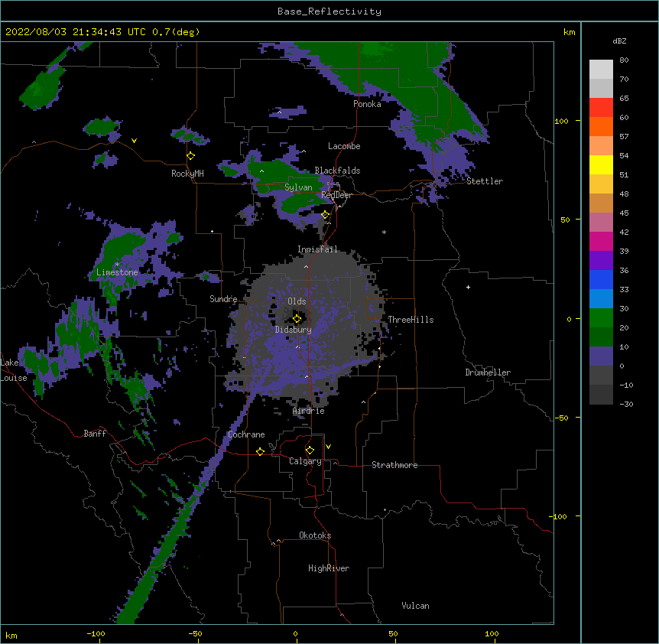Click the Airdrie city label
The height and width of the screenshot is (644, 659).
309,411
